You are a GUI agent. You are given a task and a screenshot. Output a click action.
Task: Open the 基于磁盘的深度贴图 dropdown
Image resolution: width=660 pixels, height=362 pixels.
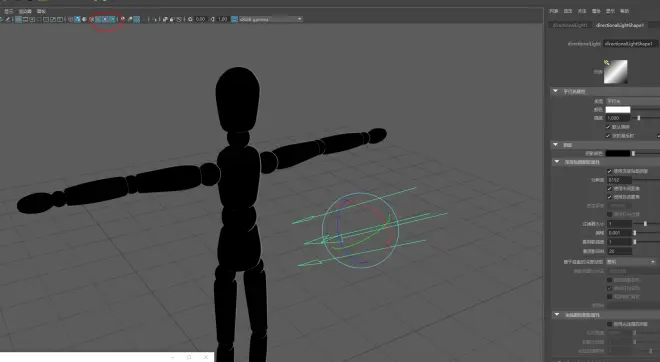[x=631, y=262]
